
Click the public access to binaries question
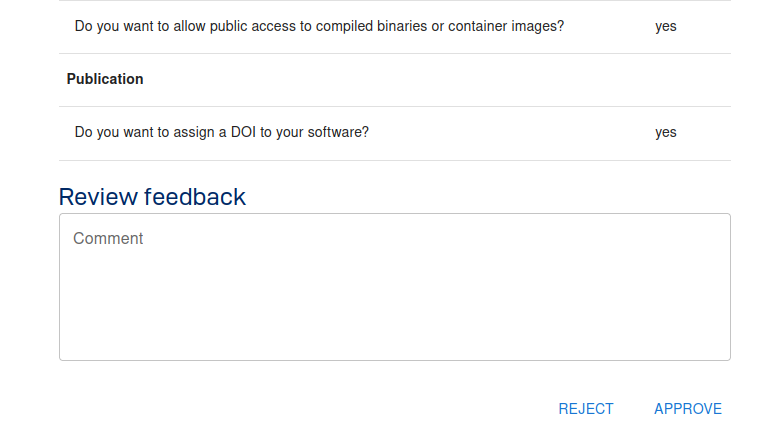click(x=319, y=26)
